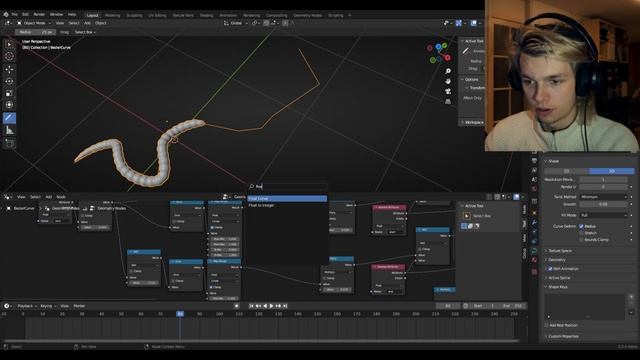
Task: Toggle the Path Animation checkbox
Action: coord(550,269)
